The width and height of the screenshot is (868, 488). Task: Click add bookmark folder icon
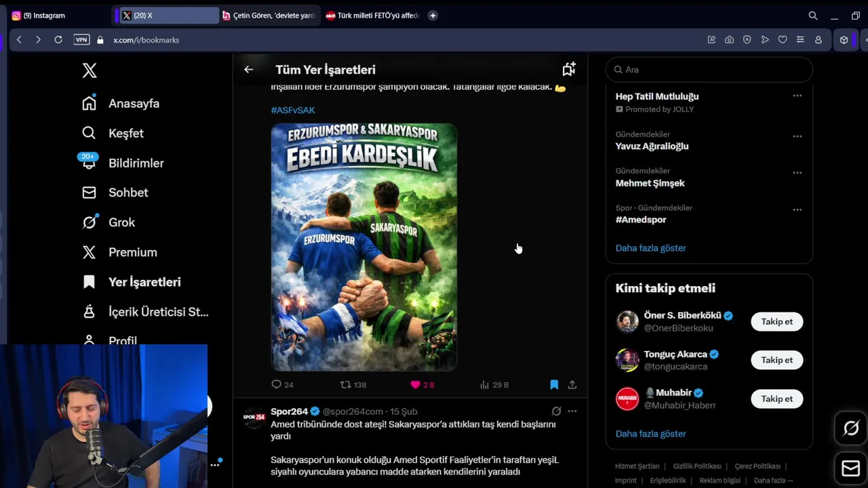coord(569,69)
